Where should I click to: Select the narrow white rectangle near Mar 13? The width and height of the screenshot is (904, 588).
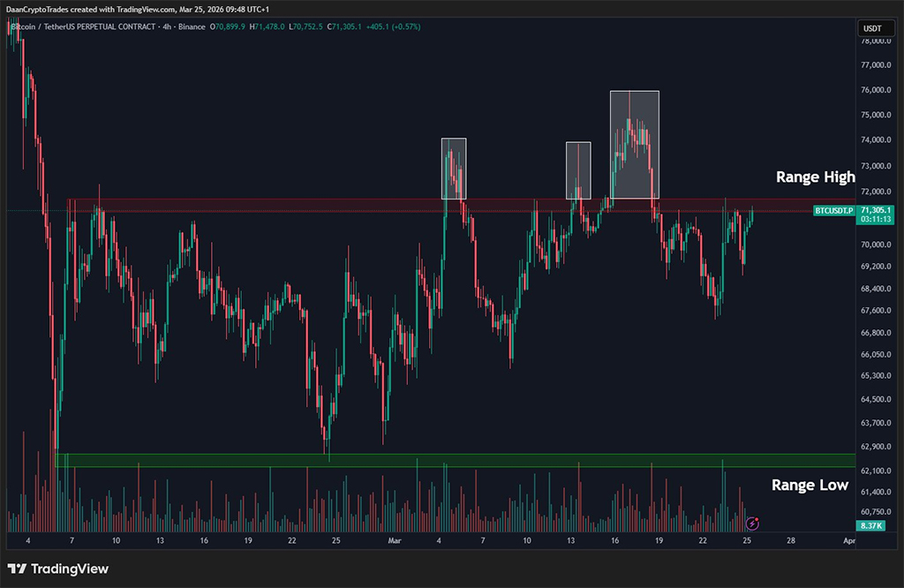tap(578, 170)
